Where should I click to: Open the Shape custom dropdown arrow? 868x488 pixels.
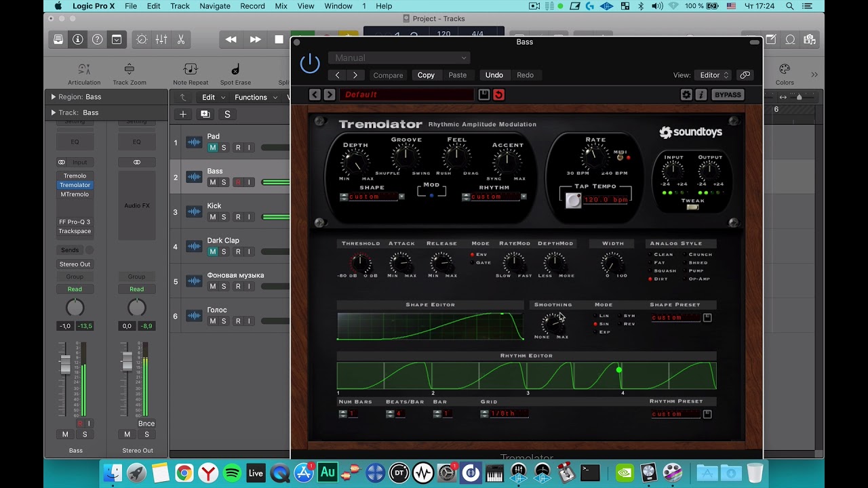coord(401,197)
